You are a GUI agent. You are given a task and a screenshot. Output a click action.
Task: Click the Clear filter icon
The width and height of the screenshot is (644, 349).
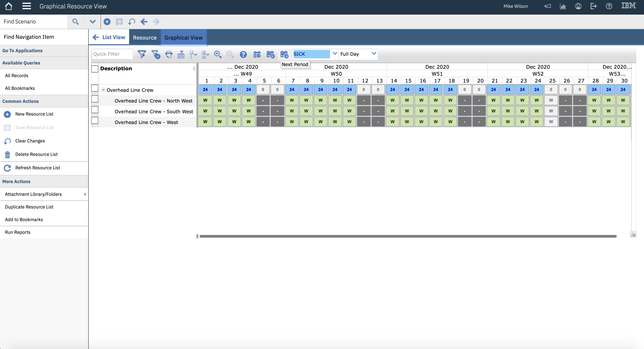tap(155, 54)
